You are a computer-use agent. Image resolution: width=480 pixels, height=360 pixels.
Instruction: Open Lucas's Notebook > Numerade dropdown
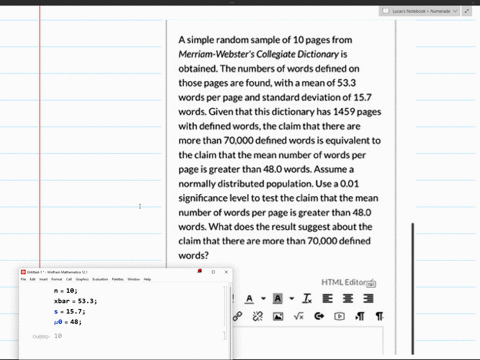pos(419,11)
